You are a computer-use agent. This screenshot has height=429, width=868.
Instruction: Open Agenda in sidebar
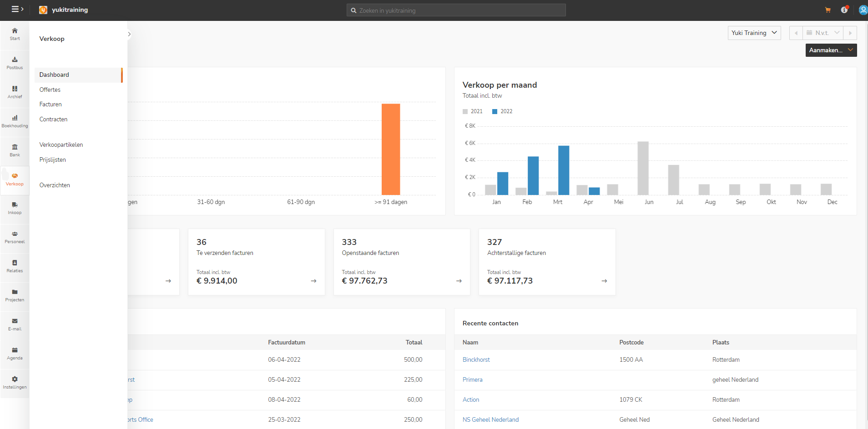15,354
